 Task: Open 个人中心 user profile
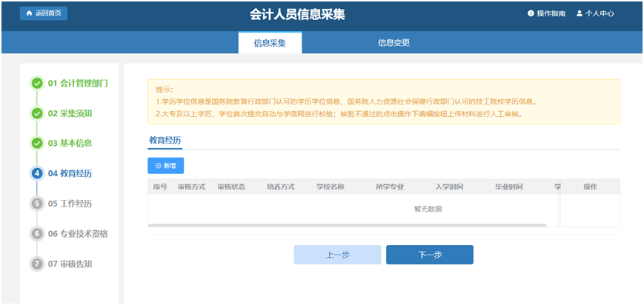pyautogui.click(x=595, y=13)
